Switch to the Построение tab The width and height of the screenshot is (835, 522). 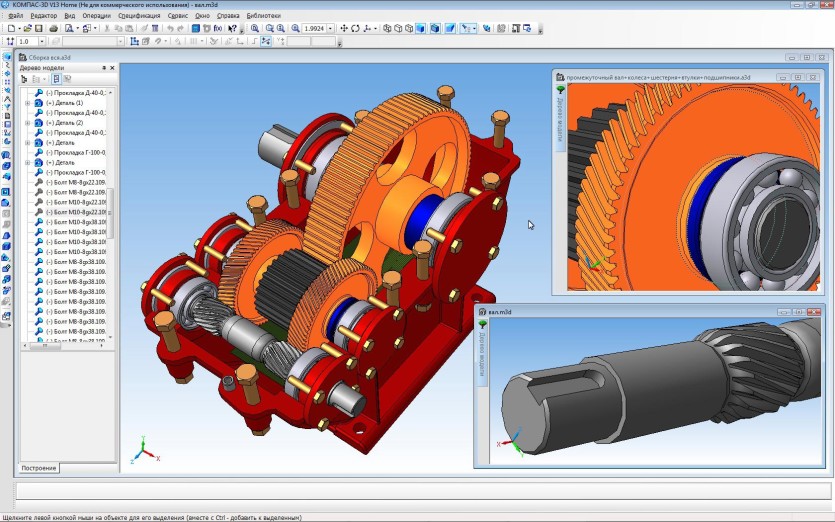38,468
